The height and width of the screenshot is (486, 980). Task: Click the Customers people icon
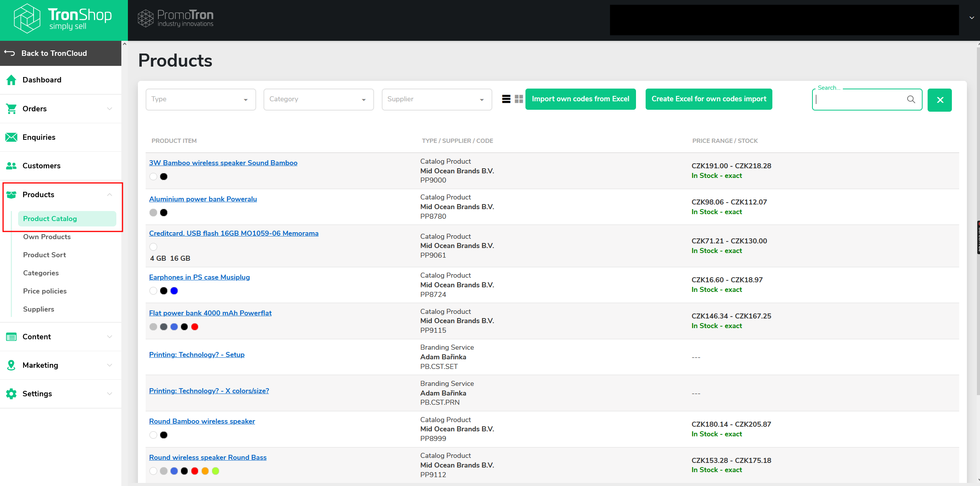point(11,166)
